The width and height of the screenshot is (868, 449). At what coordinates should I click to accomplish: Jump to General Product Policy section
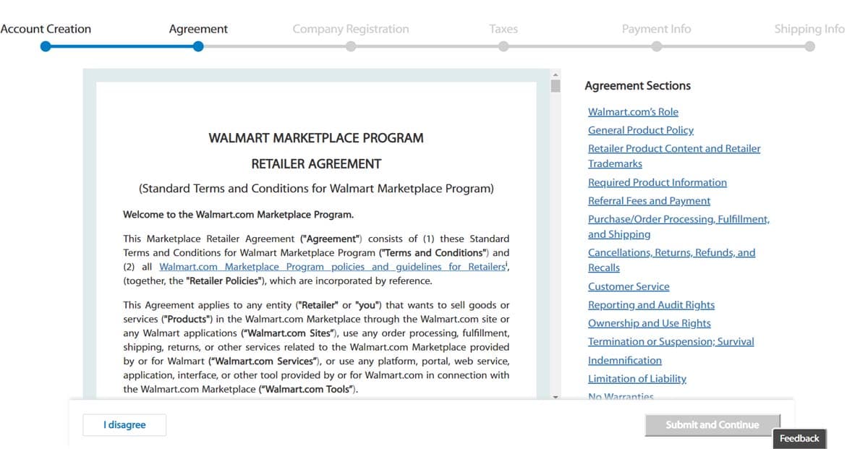(x=640, y=130)
